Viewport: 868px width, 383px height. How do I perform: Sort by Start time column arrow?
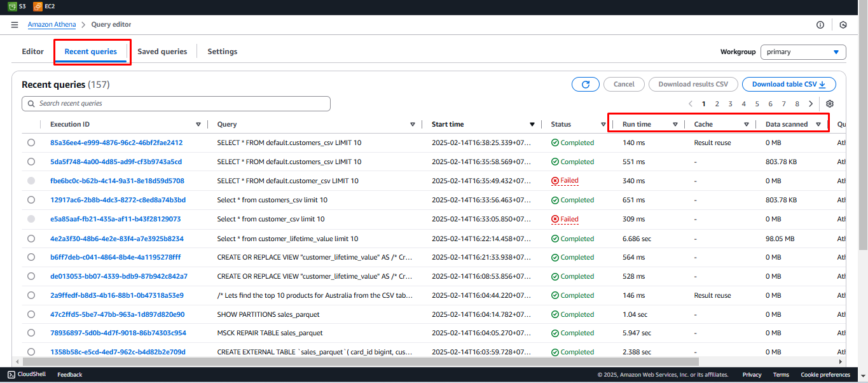[532, 125]
